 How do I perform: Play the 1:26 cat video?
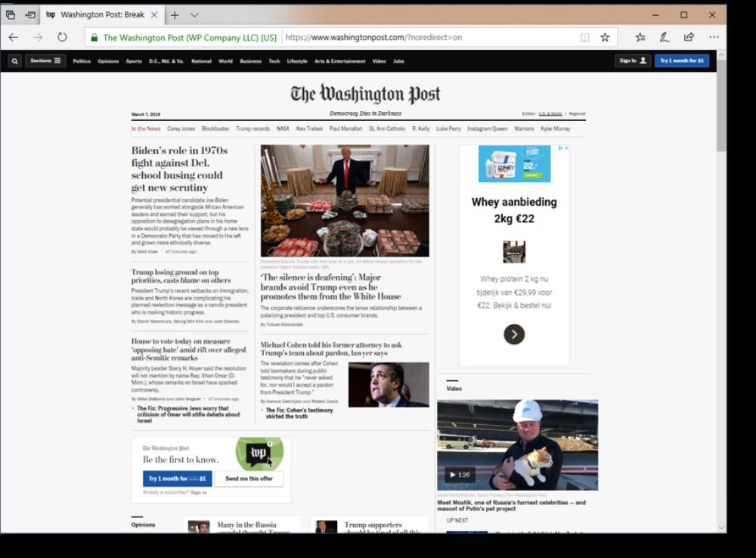point(460,475)
